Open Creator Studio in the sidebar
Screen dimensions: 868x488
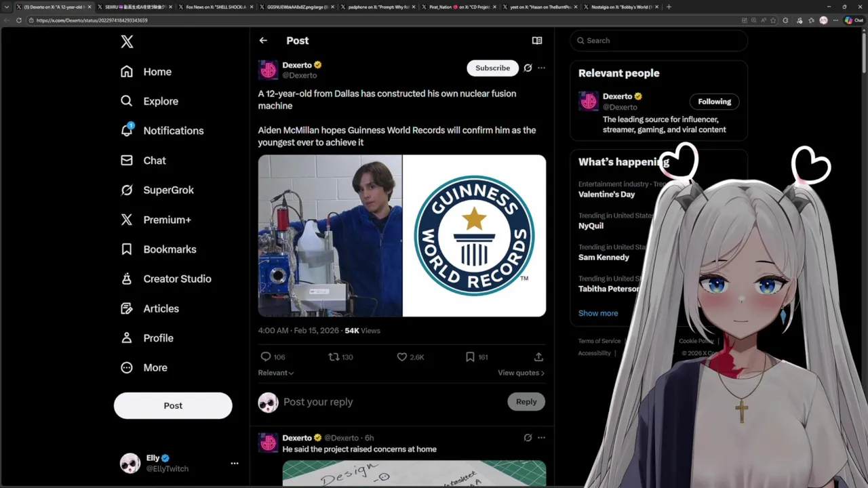165,279
